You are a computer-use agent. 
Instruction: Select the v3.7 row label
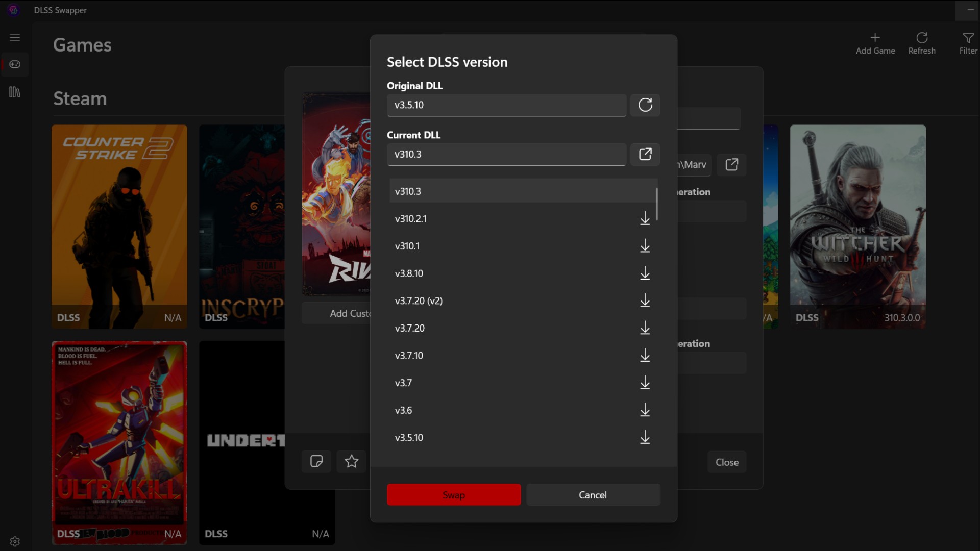tap(403, 383)
